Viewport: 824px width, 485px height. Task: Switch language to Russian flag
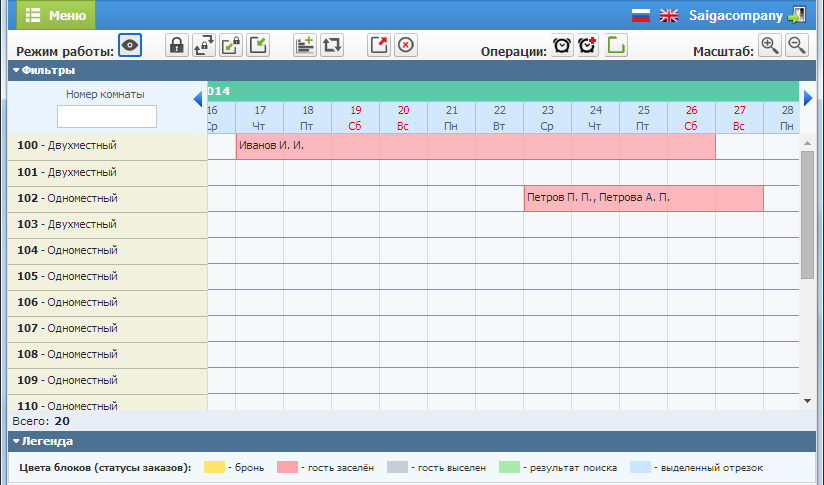pyautogui.click(x=641, y=16)
